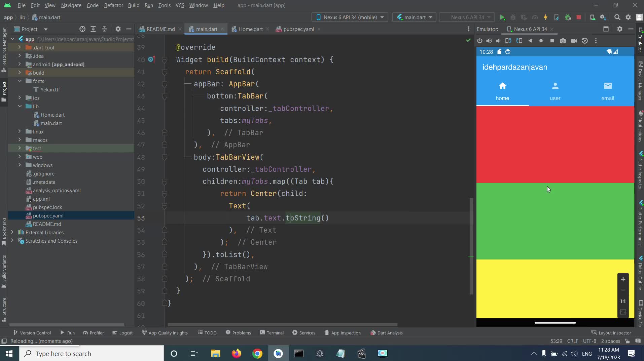Click the Flutter Hot Reload lightning icon

(x=545, y=17)
